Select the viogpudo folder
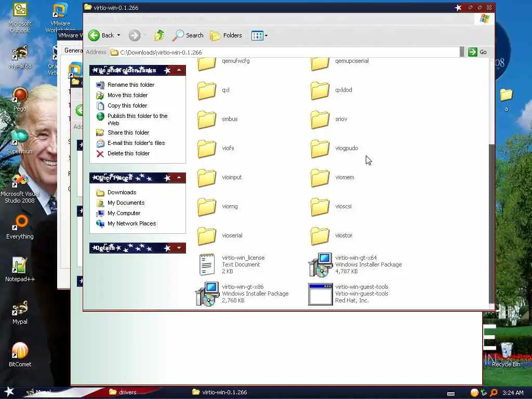Viewport: 532px width, 399px height. point(335,149)
